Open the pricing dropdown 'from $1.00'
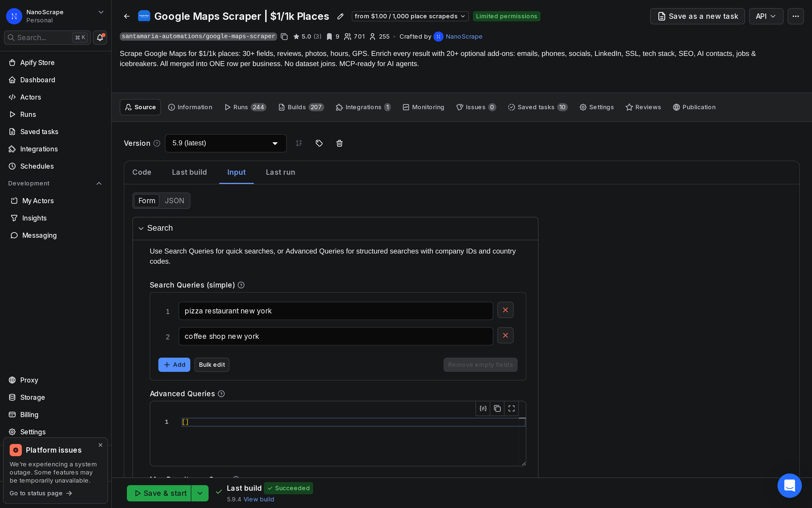This screenshot has width=812, height=508. point(410,16)
